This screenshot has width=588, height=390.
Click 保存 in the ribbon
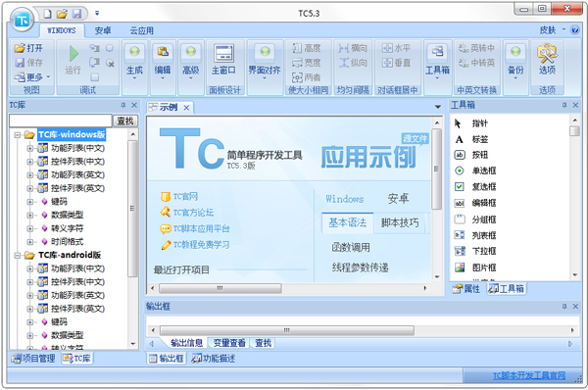click(28, 63)
